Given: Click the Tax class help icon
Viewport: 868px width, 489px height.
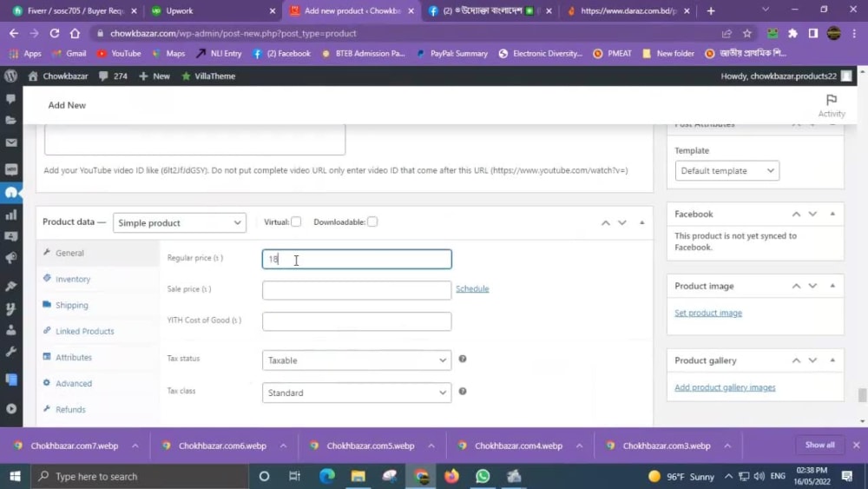Looking at the screenshot, I should click(x=463, y=392).
